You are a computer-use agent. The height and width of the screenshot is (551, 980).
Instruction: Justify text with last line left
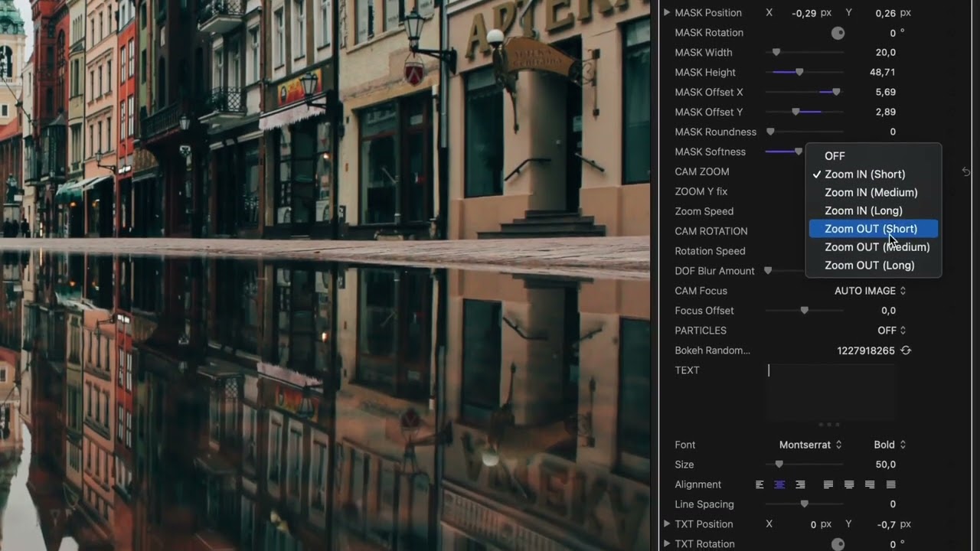click(828, 484)
